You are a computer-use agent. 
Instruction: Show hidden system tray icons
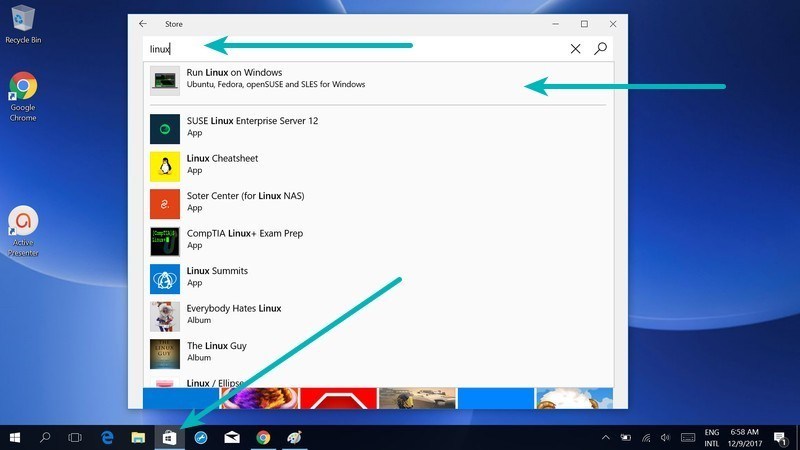(605, 437)
